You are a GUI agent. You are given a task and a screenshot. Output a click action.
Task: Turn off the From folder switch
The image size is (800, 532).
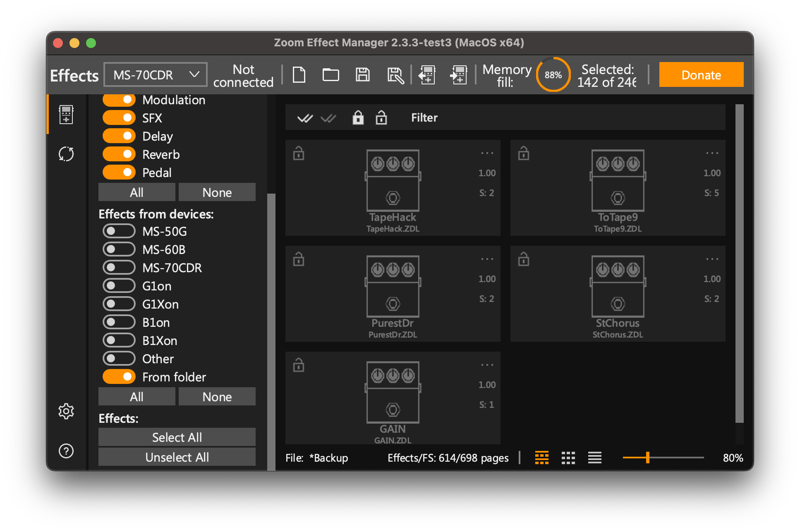(x=119, y=377)
